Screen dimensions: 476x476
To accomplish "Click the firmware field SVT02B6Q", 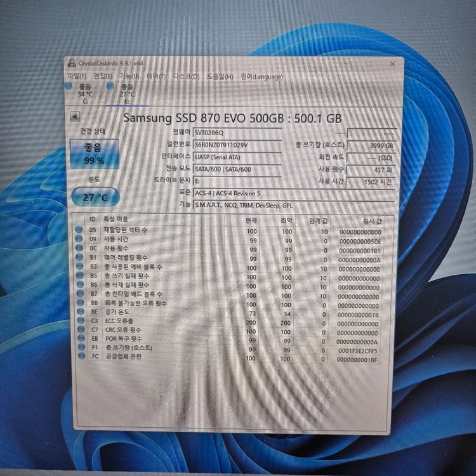I will [237, 133].
